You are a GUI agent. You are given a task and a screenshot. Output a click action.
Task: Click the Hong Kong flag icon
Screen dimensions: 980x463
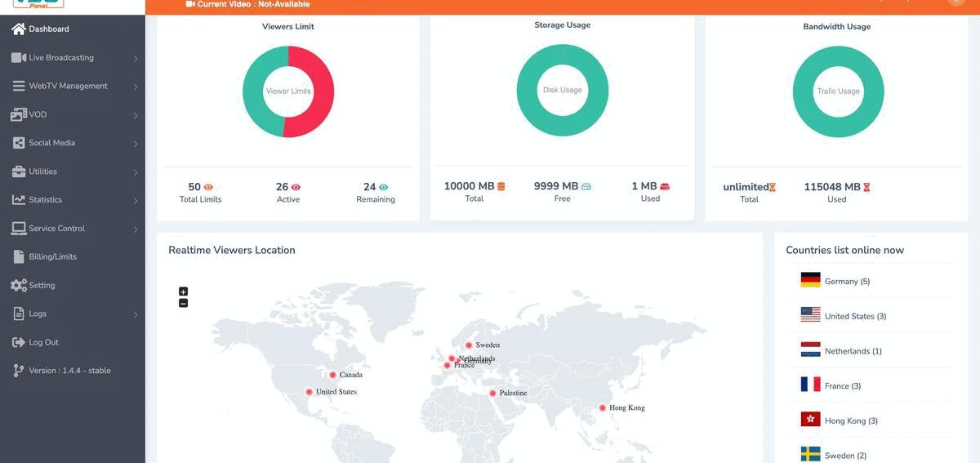coord(810,420)
